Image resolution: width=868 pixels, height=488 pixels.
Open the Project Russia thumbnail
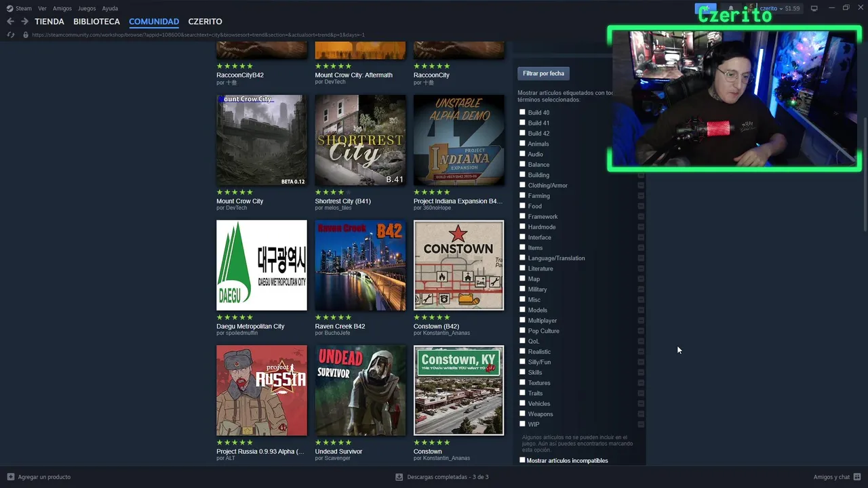pos(262,390)
